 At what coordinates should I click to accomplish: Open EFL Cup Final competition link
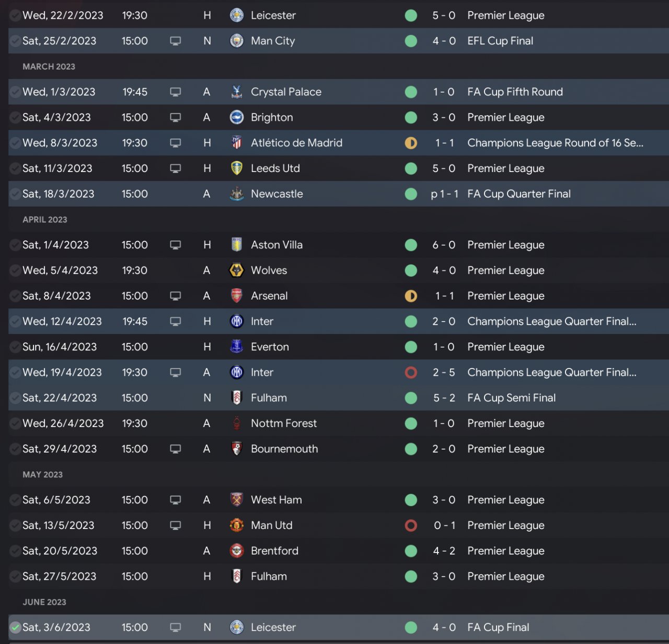point(500,41)
